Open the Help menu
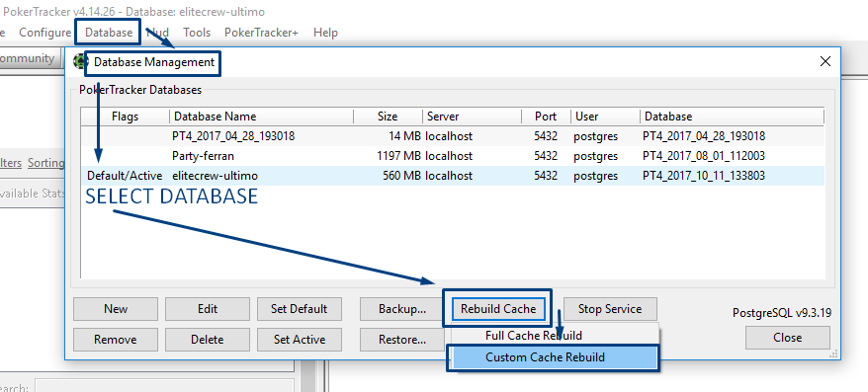The width and height of the screenshot is (868, 392). [x=325, y=33]
